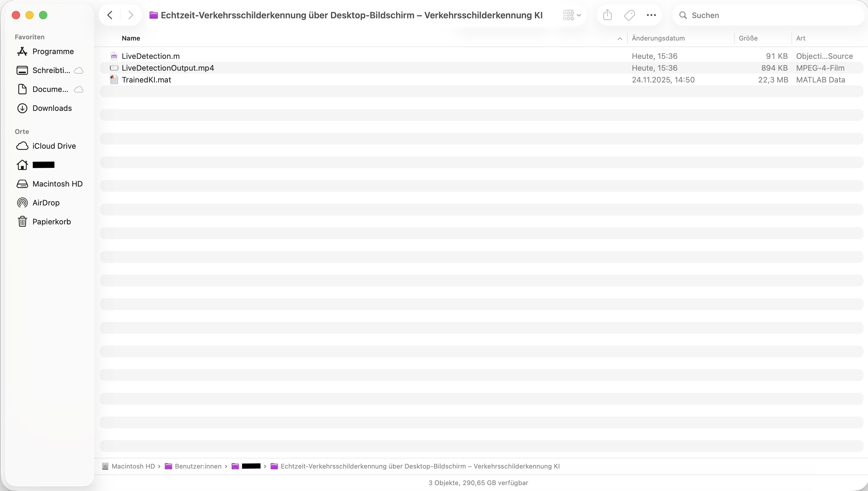Click the tag icon in toolbar
868x491 pixels.
(629, 15)
